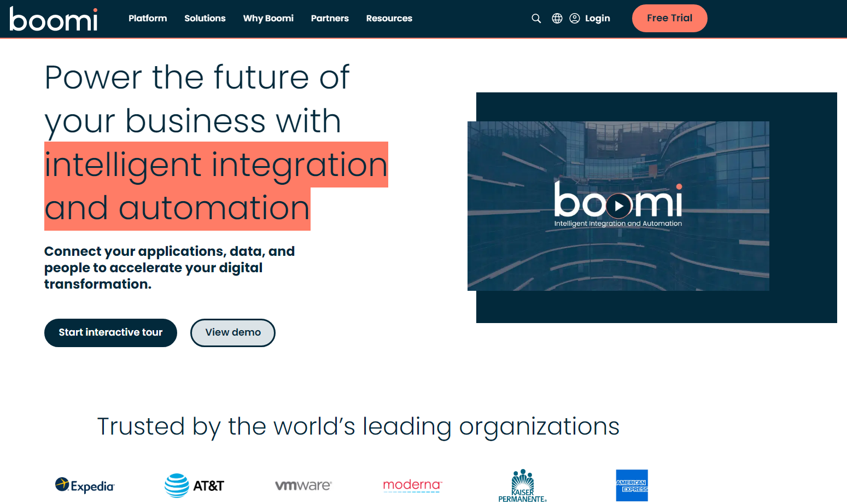Click the subheading starting 'Connect your applications'
The image size is (847, 504).
pos(170,268)
